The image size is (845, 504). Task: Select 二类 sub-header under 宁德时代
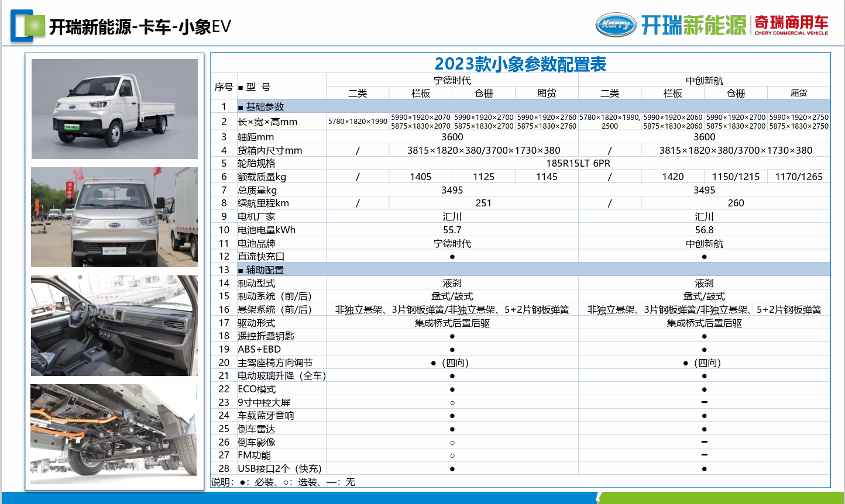(x=358, y=93)
